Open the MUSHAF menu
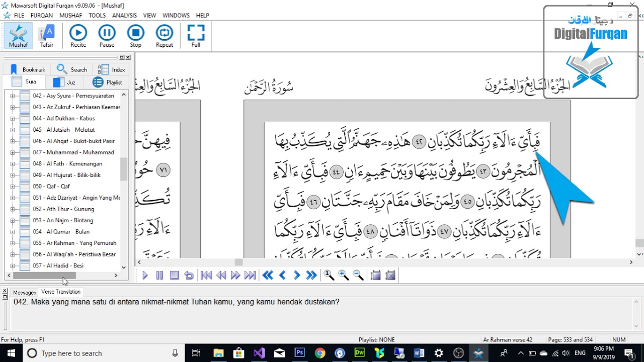This screenshot has width=644, height=362. tap(70, 16)
